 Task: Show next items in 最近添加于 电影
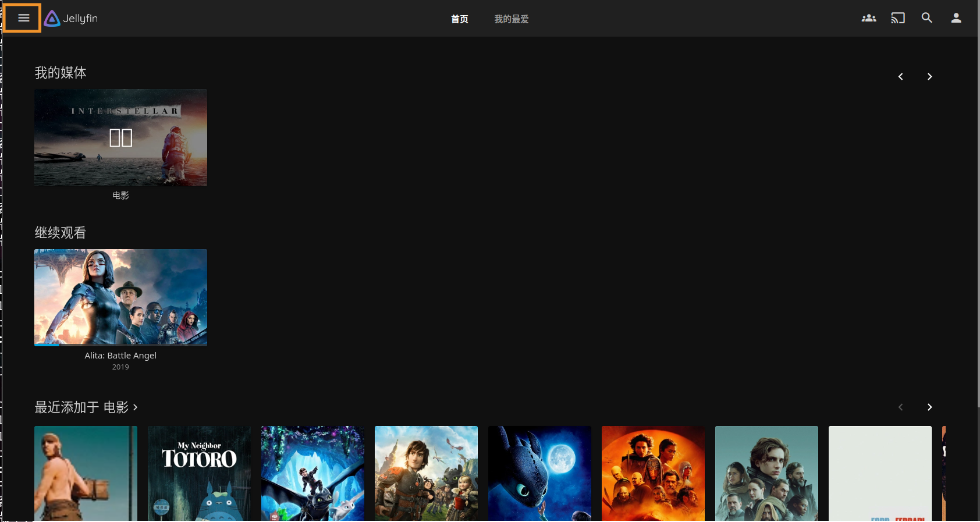tap(929, 407)
